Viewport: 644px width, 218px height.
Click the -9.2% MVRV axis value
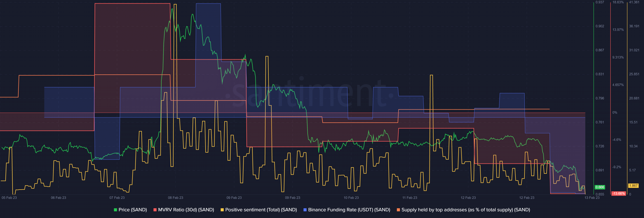[x=617, y=167]
